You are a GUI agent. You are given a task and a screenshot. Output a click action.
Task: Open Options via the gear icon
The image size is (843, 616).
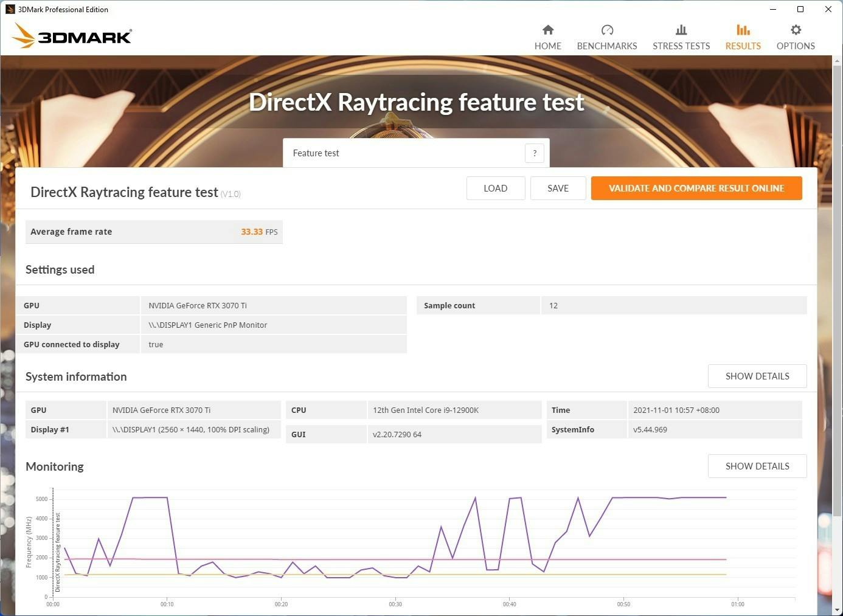(x=796, y=30)
